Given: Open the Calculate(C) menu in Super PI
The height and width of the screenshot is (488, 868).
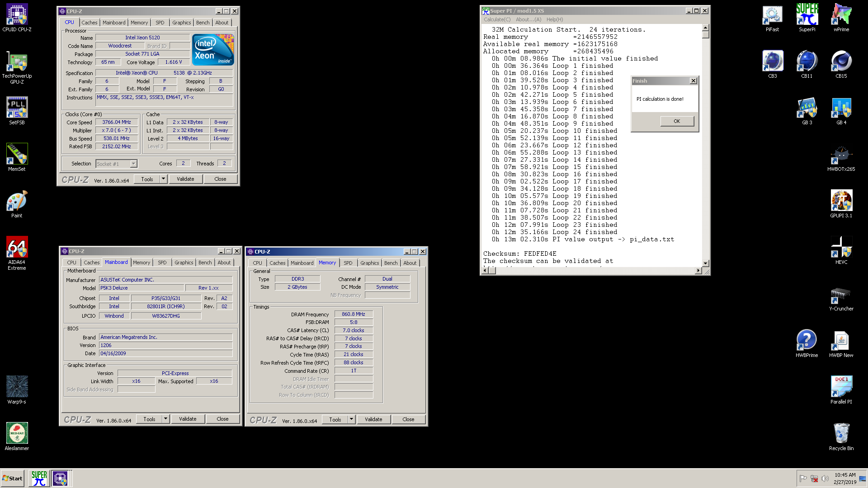Looking at the screenshot, I should 497,19.
